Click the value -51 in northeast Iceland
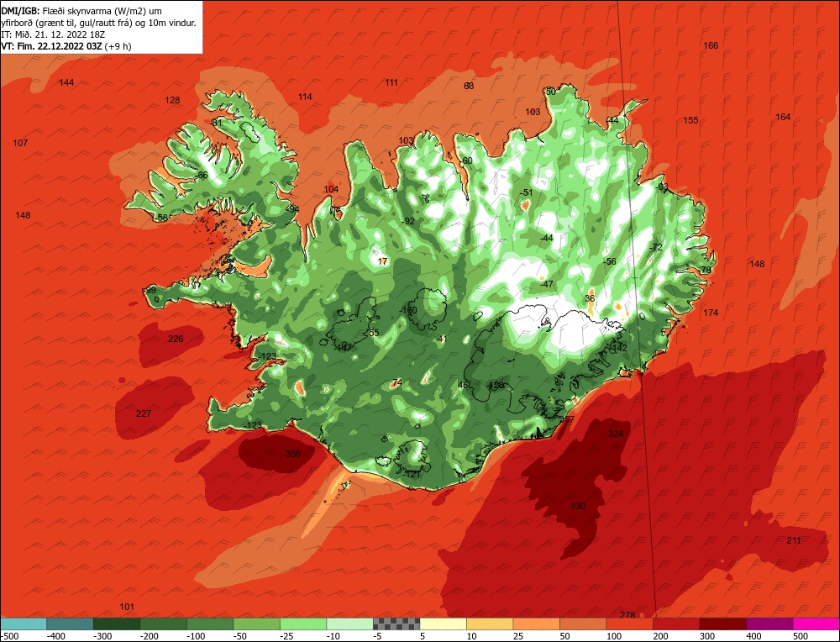 [x=528, y=193]
